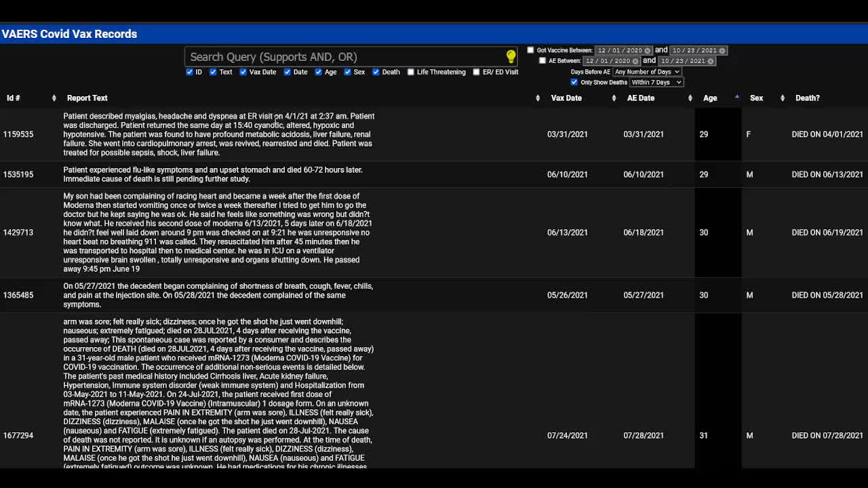This screenshot has width=868, height=488.
Task: Click AE date 05/27/2021 cell
Action: click(x=644, y=295)
